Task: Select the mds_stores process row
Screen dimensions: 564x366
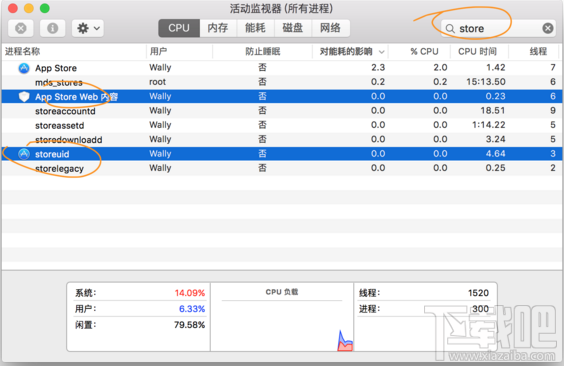Action: point(282,82)
